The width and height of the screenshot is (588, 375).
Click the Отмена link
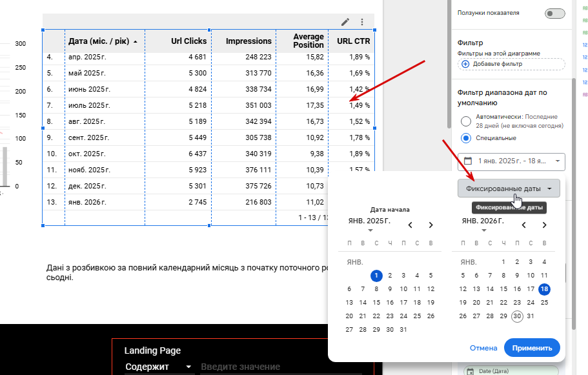tap(483, 348)
